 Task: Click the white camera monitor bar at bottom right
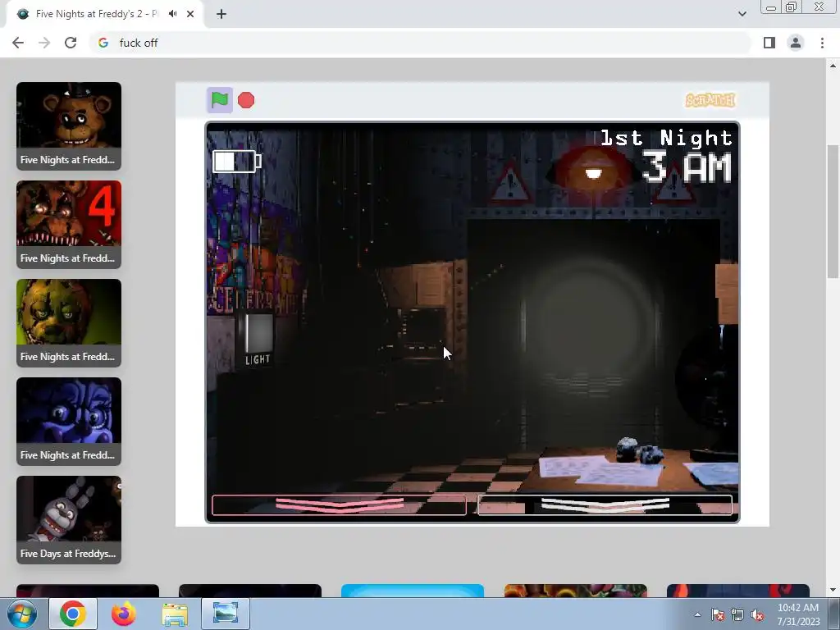pos(605,504)
